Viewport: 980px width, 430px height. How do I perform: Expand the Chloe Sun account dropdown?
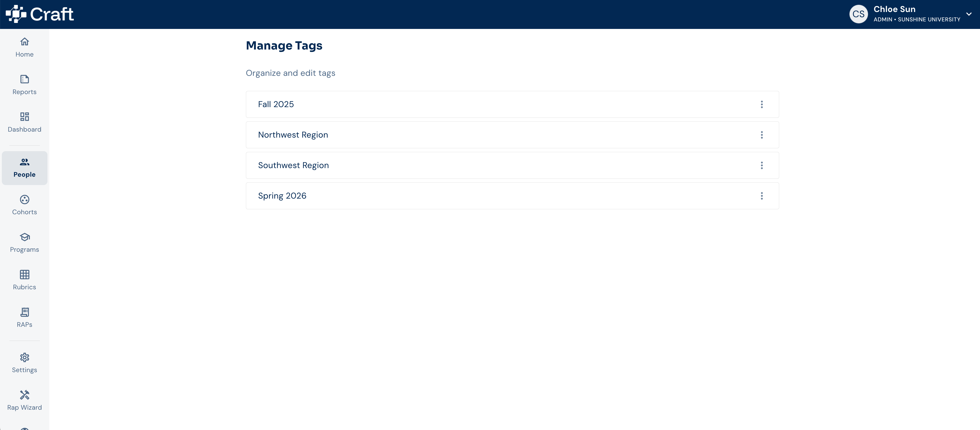tap(969, 14)
